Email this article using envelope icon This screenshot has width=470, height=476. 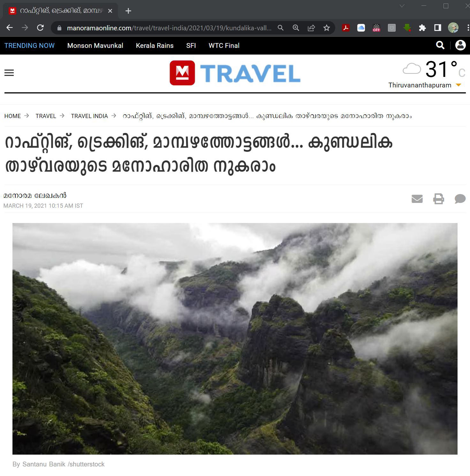417,199
